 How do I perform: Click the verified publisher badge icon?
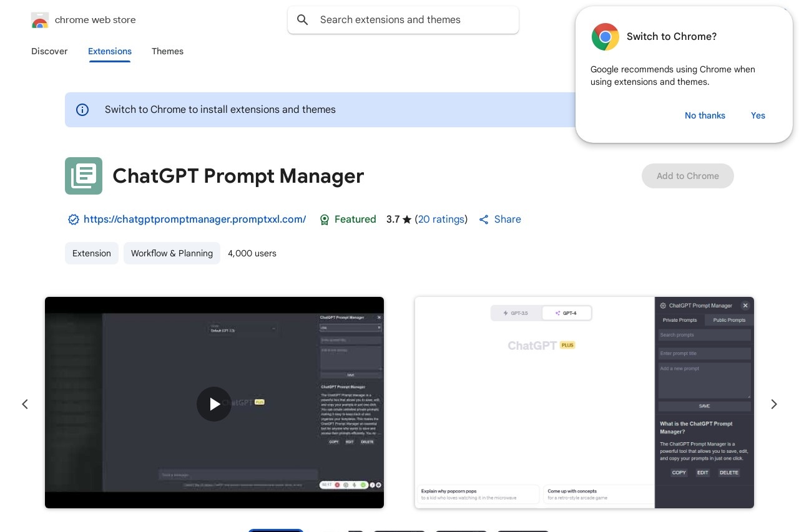click(x=74, y=220)
